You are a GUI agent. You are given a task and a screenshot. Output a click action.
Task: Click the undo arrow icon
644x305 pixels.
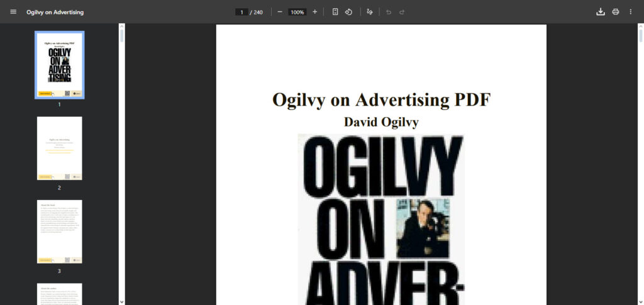pyautogui.click(x=389, y=12)
